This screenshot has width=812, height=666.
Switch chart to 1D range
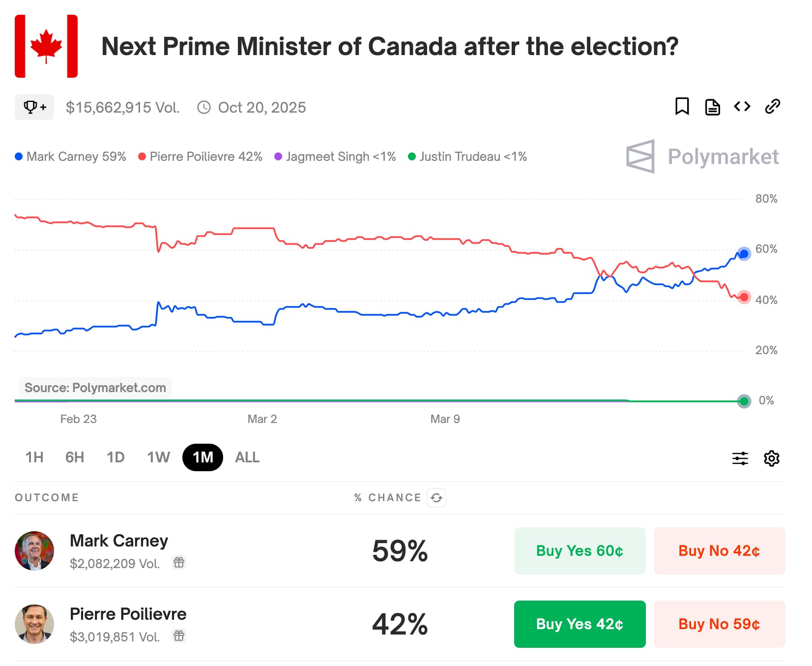[x=116, y=457]
